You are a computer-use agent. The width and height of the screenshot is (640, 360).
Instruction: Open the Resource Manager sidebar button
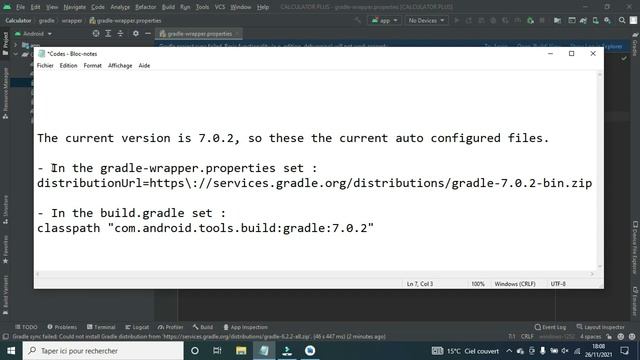[5, 94]
